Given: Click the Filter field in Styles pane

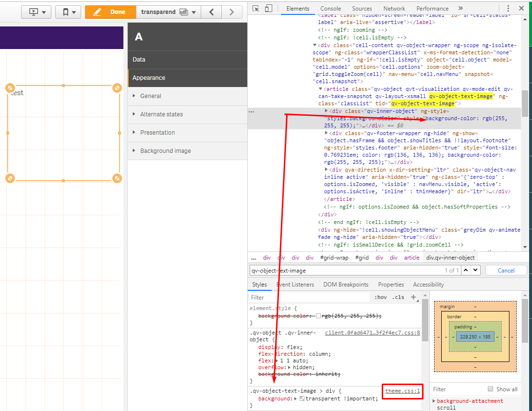Looking at the screenshot, I should pyautogui.click(x=309, y=298).
